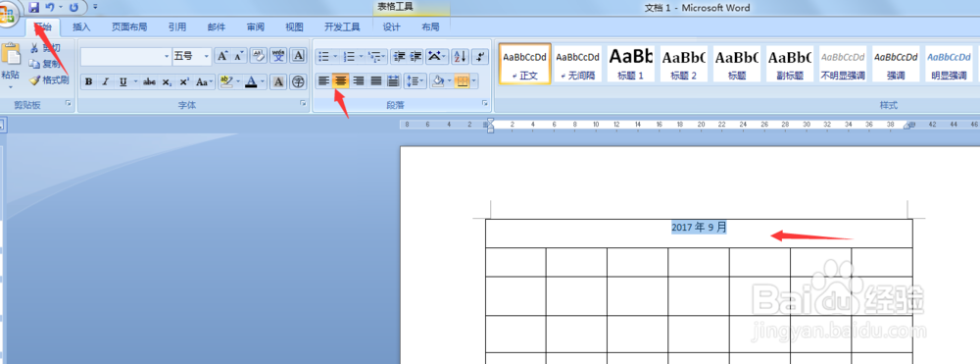Open the underline style dropdown arrow
The height and width of the screenshot is (364, 980).
[x=135, y=82]
